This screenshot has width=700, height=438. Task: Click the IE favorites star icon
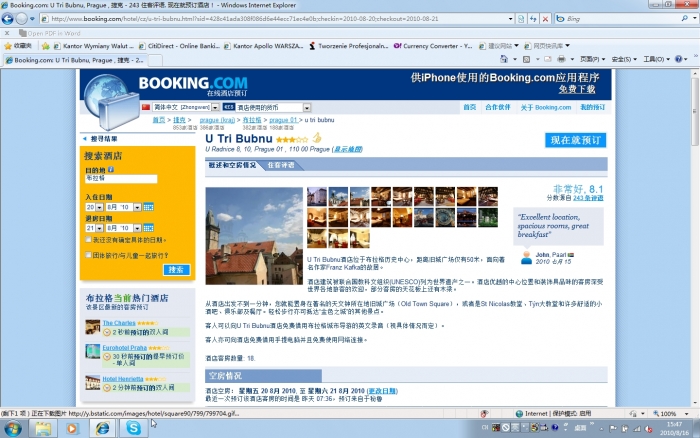click(8, 46)
